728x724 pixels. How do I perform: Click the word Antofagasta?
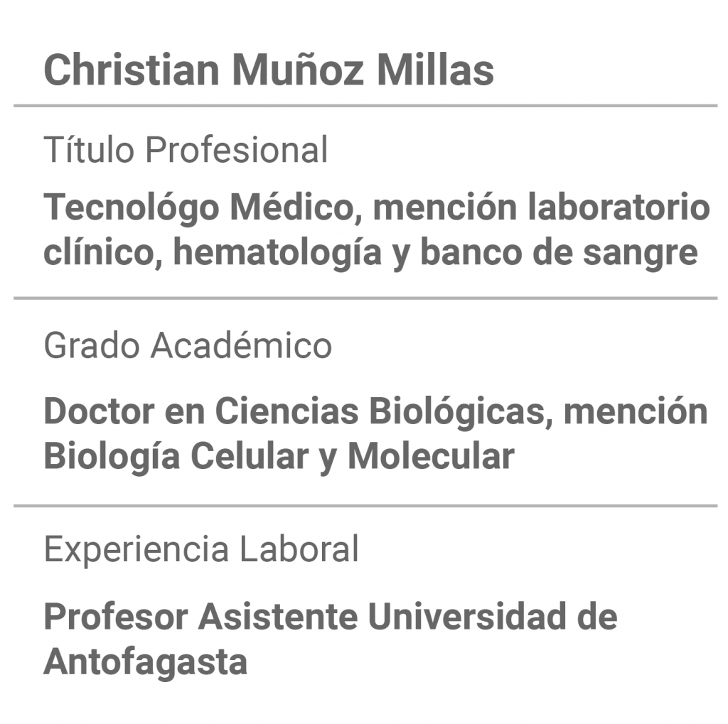(145, 661)
